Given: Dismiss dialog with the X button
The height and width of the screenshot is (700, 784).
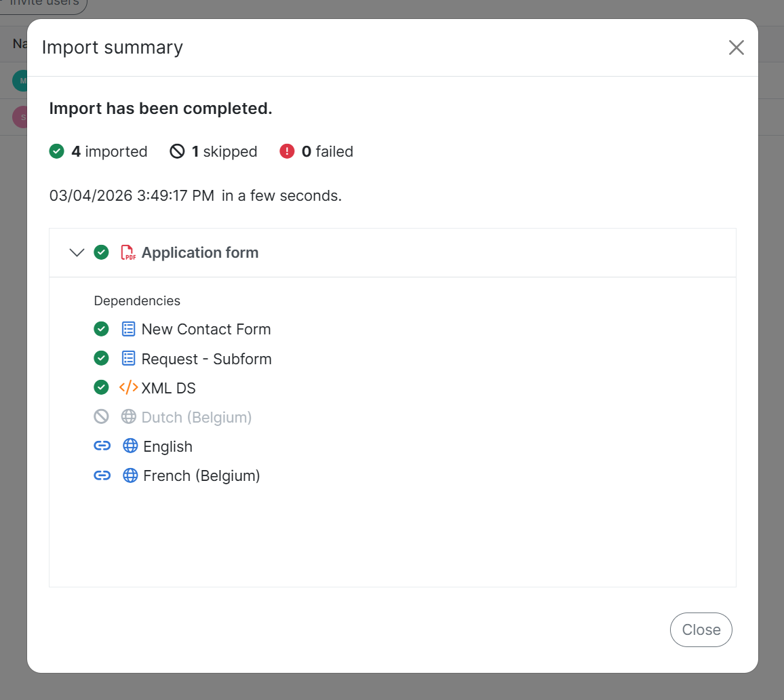Looking at the screenshot, I should 736,47.
